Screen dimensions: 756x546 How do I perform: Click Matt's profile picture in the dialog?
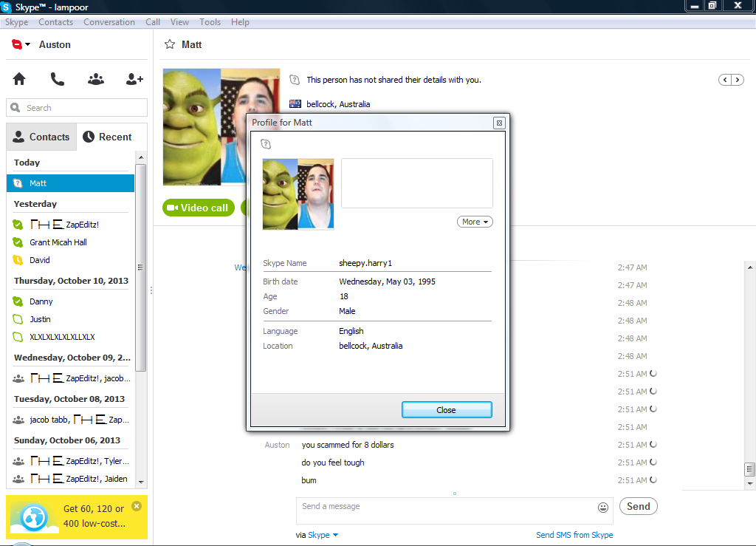[298, 194]
